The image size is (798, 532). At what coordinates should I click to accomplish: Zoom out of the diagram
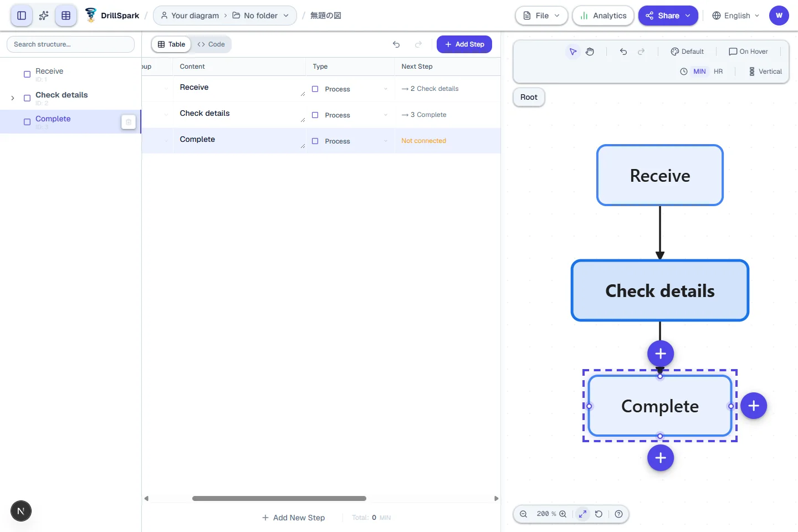pyautogui.click(x=523, y=514)
